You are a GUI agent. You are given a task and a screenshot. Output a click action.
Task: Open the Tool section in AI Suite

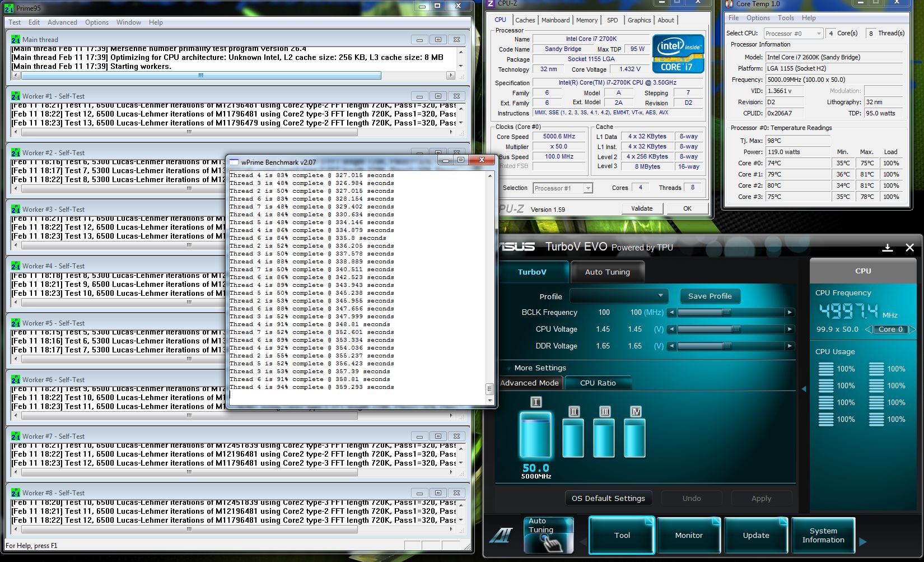tap(622, 535)
